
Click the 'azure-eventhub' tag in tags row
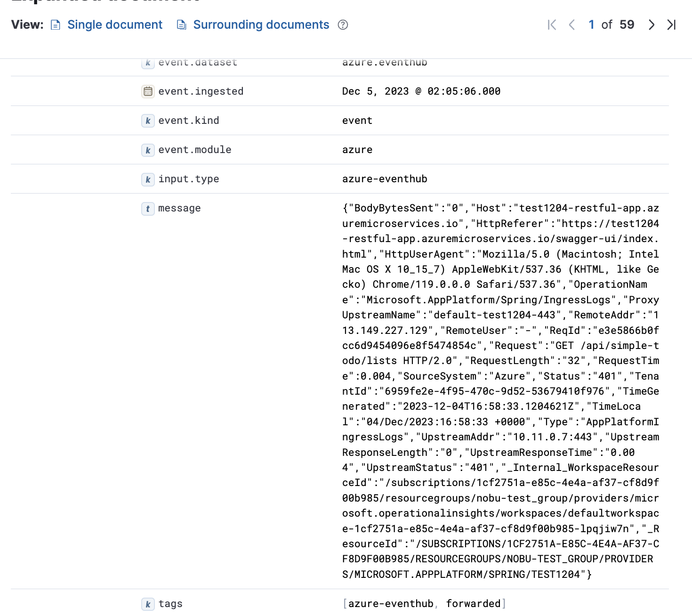391,604
